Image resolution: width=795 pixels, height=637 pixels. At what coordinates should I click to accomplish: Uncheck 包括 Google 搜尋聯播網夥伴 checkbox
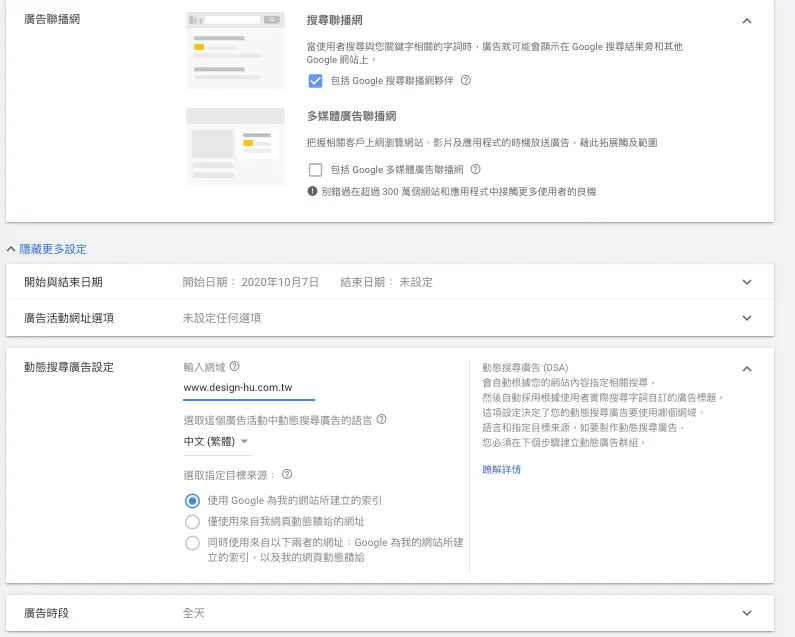(x=315, y=81)
